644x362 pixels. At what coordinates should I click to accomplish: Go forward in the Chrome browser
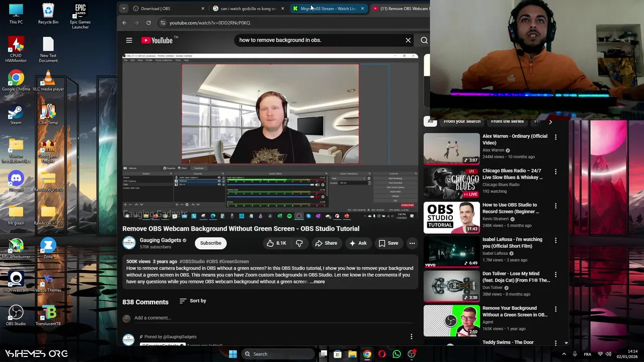[x=136, y=23]
